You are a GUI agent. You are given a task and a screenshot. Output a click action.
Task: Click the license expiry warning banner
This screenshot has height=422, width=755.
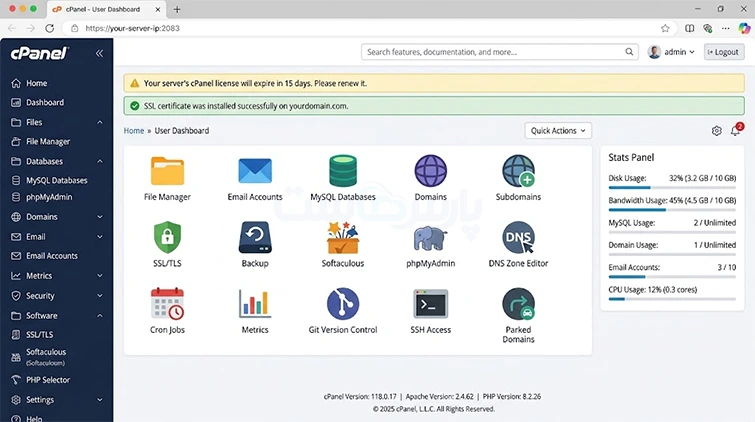[434, 83]
